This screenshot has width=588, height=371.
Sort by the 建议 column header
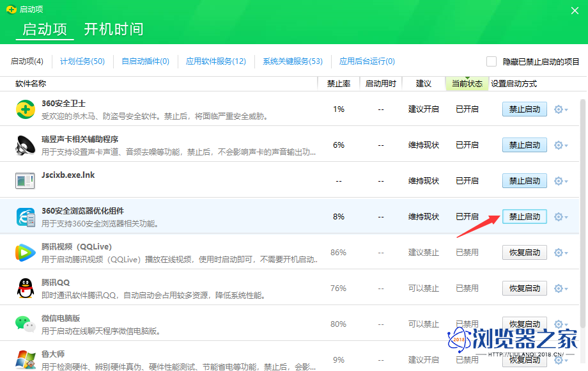[423, 84]
